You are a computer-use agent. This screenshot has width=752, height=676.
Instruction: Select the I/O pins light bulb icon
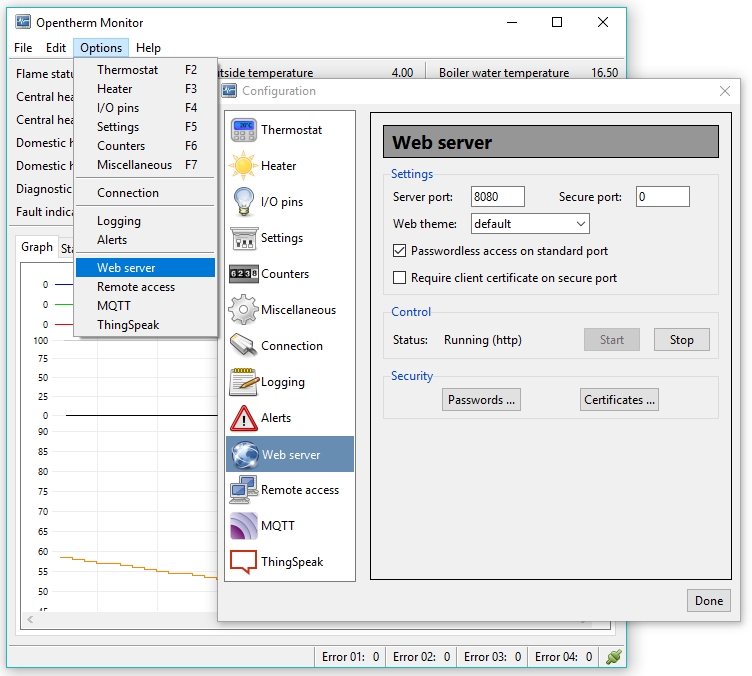tap(244, 202)
